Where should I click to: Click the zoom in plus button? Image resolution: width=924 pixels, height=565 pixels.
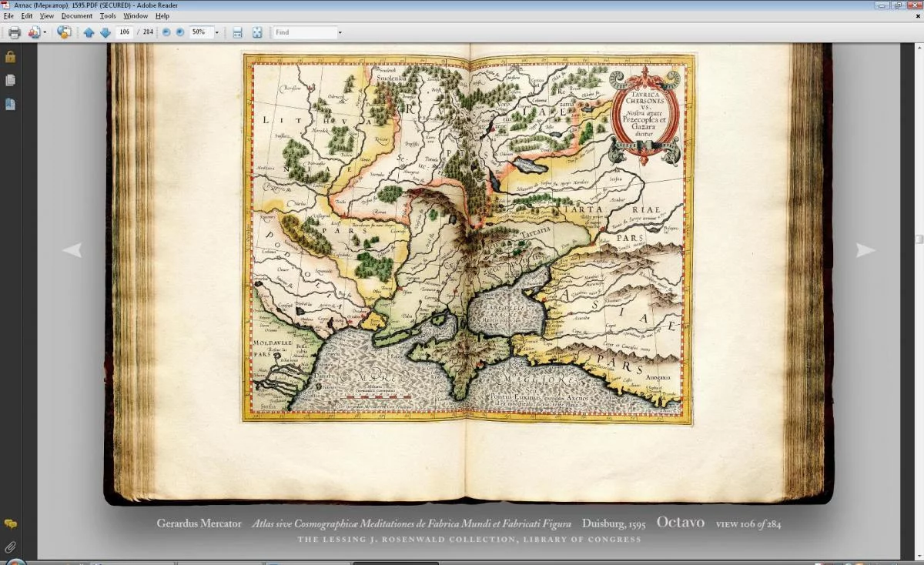point(180,32)
